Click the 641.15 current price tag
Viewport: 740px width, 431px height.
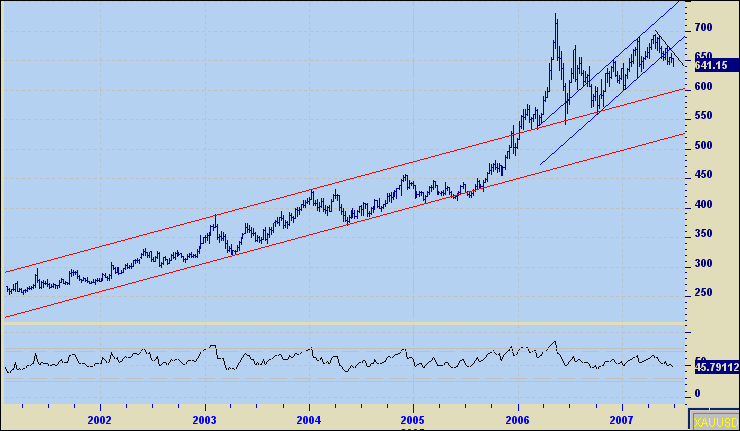[x=712, y=66]
